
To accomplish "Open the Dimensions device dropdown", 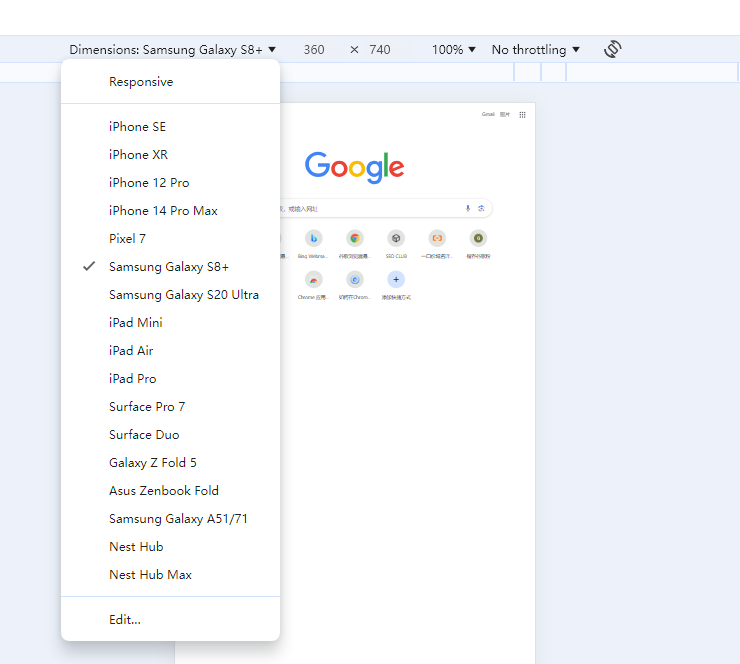I will point(172,50).
